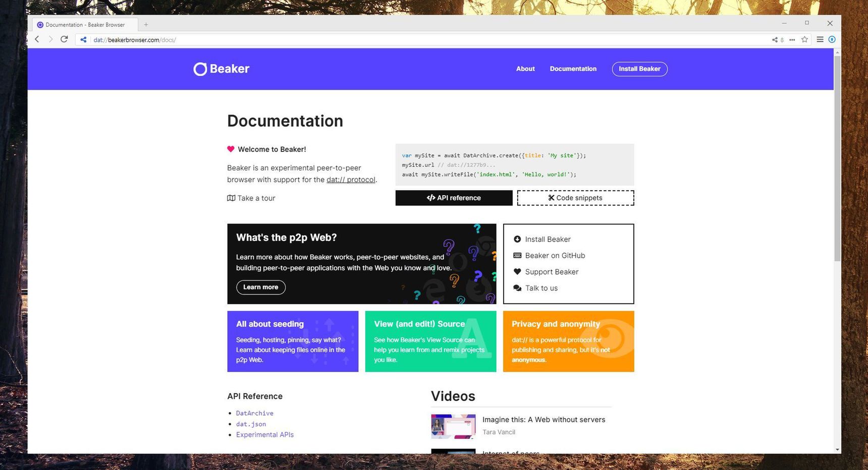Open the Talk to us link

(x=541, y=288)
